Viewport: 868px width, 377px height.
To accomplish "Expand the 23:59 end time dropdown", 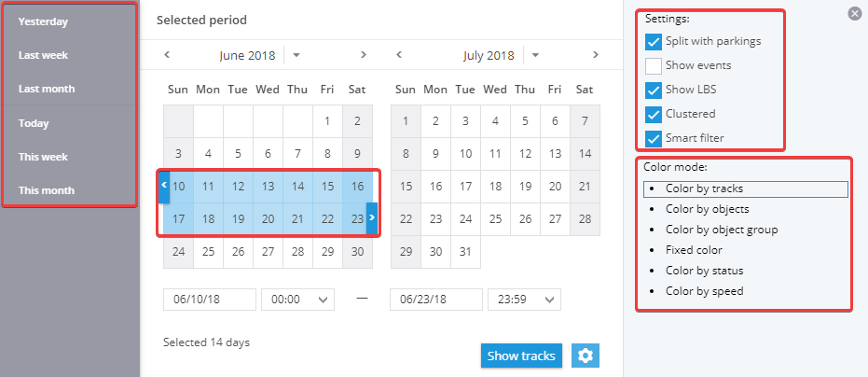I will [x=524, y=300].
